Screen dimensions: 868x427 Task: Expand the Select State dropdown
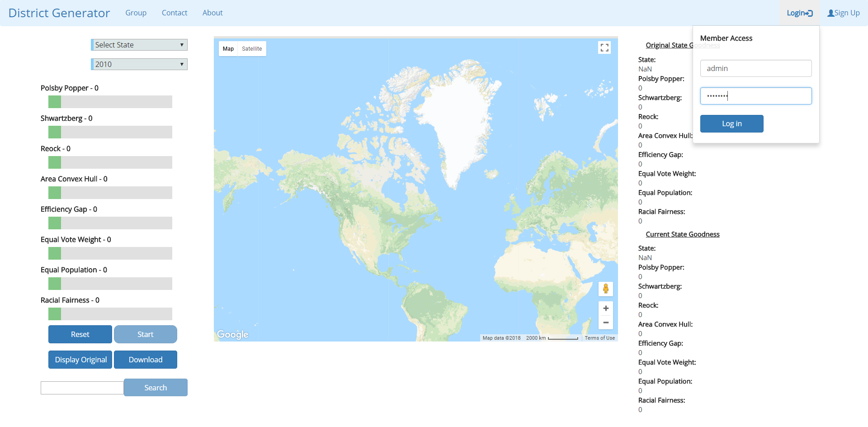[139, 45]
